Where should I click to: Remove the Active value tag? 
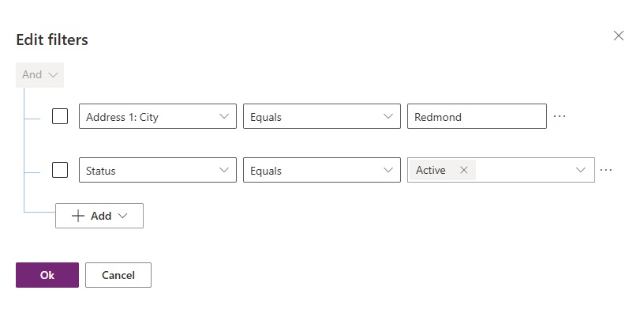[464, 170]
